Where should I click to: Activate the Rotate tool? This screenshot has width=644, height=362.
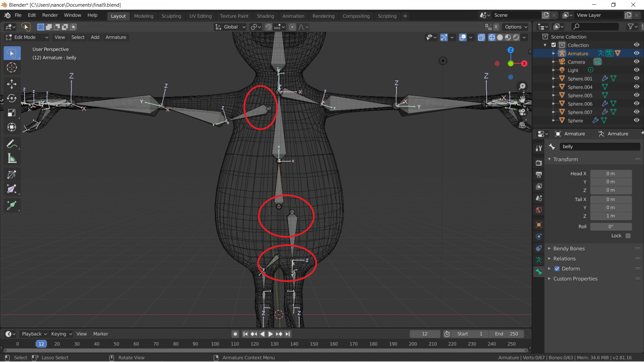(x=12, y=98)
